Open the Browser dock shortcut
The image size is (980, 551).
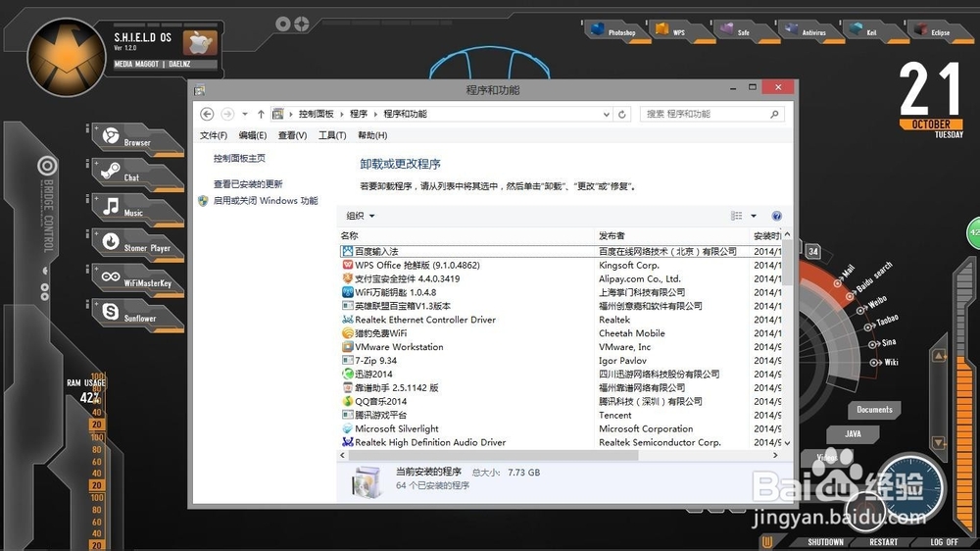[137, 139]
